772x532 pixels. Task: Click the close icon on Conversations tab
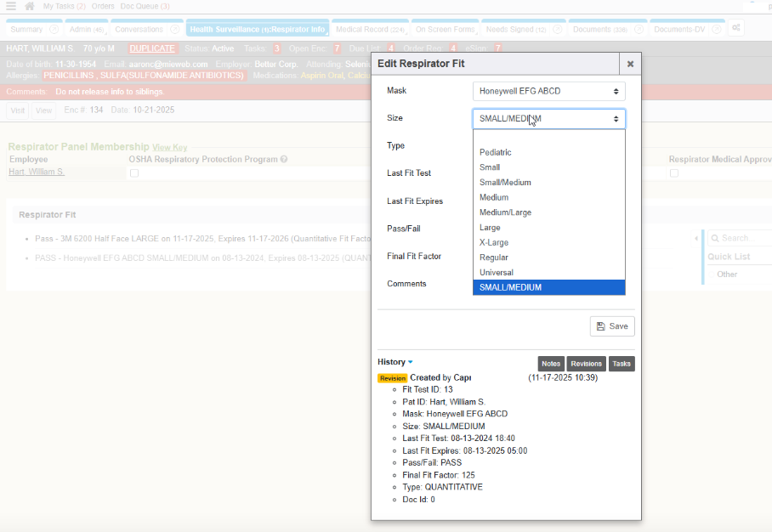pyautogui.click(x=174, y=29)
